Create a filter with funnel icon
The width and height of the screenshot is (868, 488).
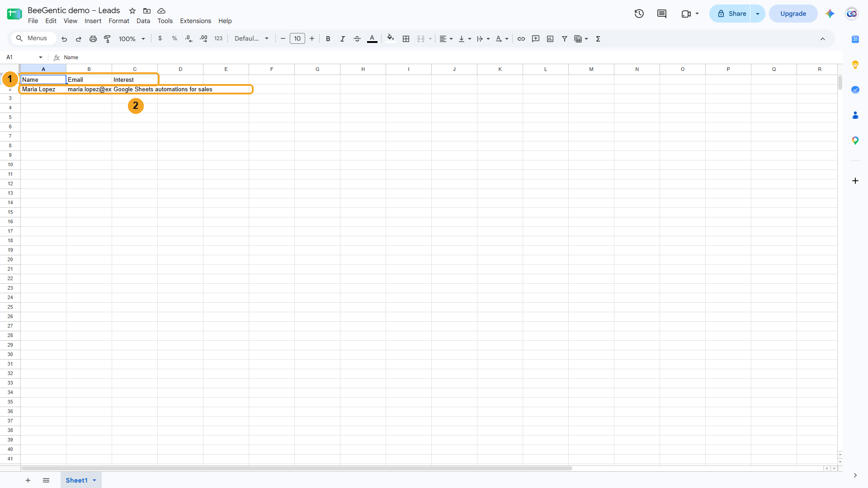[565, 39]
